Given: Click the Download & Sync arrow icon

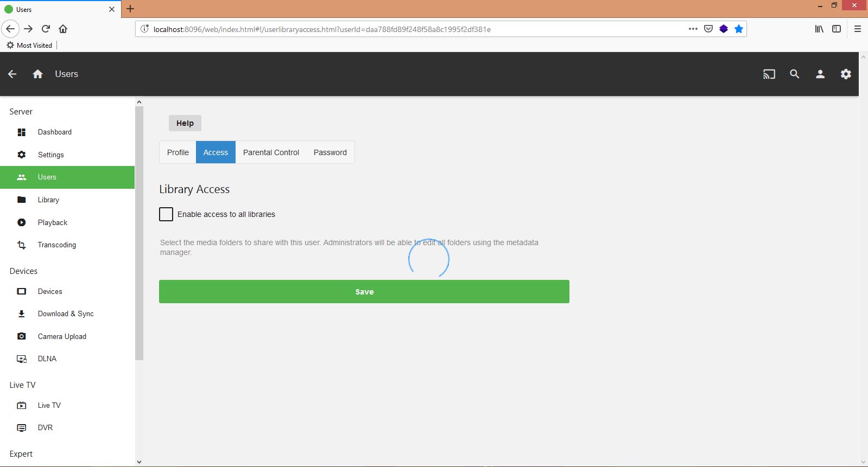Looking at the screenshot, I should point(22,314).
